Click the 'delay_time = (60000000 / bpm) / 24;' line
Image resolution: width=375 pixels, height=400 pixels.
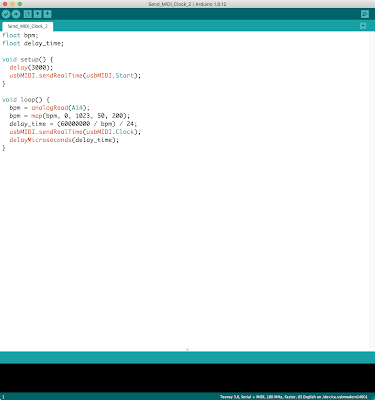pos(73,124)
